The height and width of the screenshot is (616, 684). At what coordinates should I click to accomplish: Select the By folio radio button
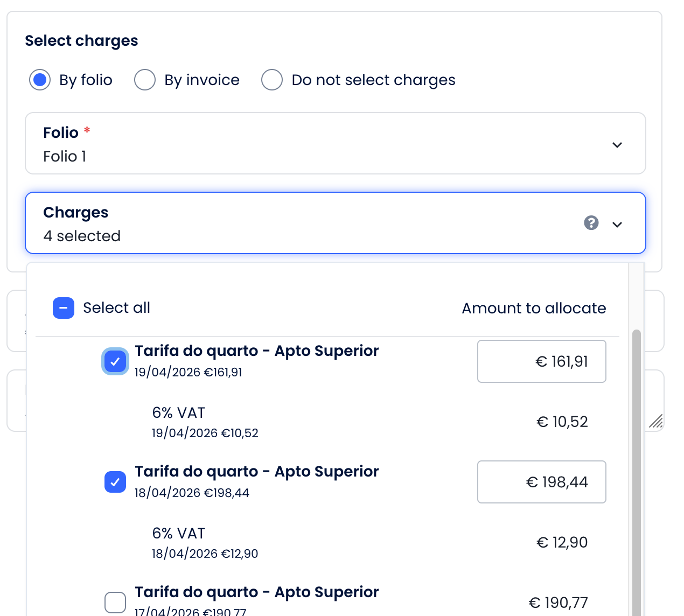(40, 80)
